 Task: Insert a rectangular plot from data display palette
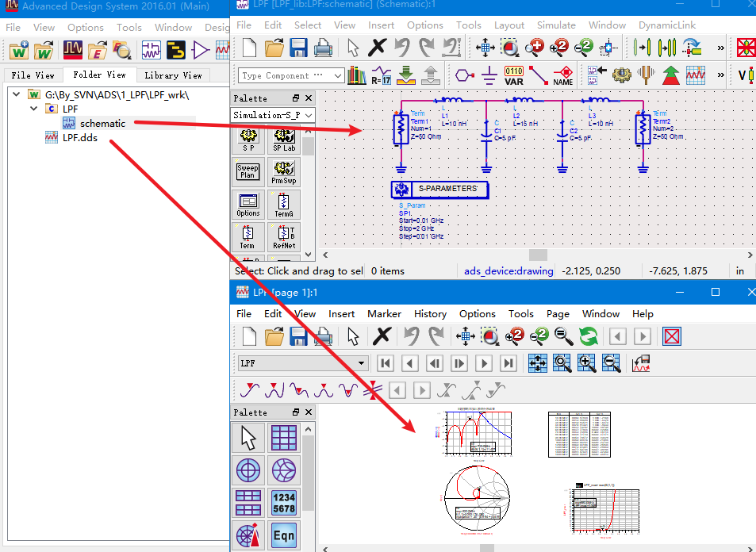point(284,437)
